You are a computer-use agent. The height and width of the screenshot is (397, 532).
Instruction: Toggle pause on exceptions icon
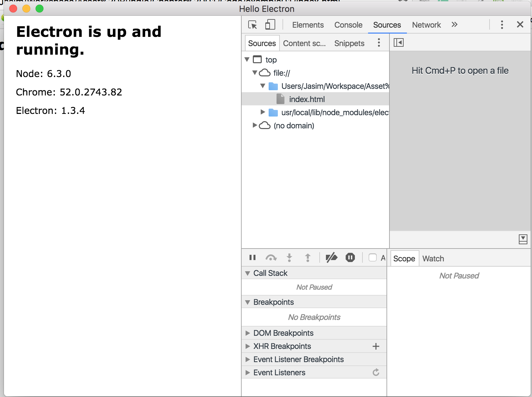pyautogui.click(x=350, y=257)
